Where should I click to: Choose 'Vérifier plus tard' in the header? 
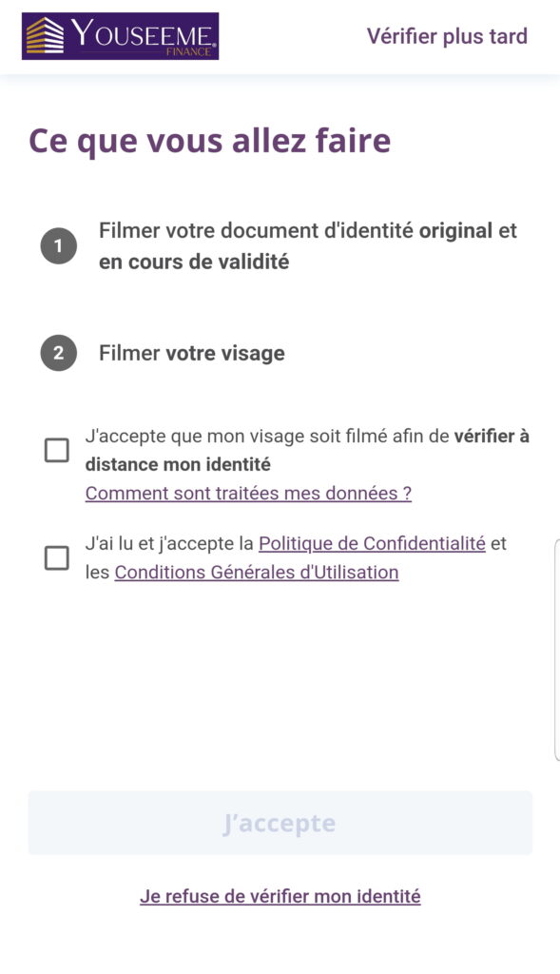coord(447,36)
